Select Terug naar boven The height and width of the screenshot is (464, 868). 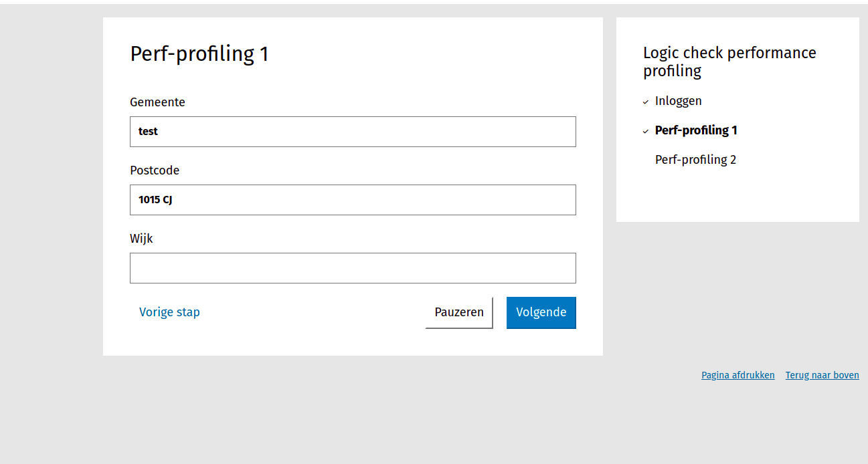point(822,375)
